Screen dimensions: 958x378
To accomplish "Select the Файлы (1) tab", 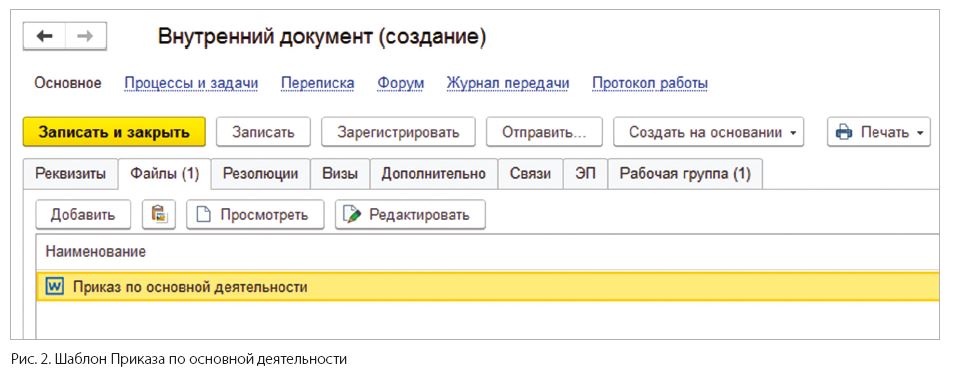I will pyautogui.click(x=165, y=173).
